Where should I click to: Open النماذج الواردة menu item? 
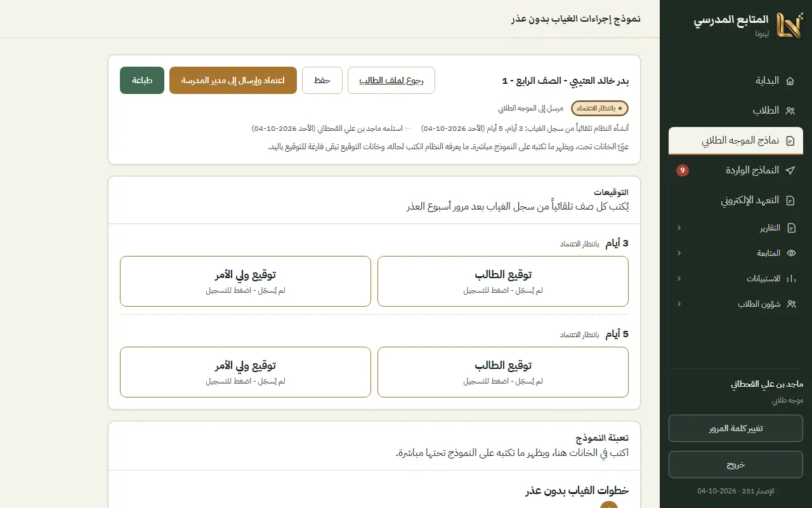pyautogui.click(x=736, y=170)
